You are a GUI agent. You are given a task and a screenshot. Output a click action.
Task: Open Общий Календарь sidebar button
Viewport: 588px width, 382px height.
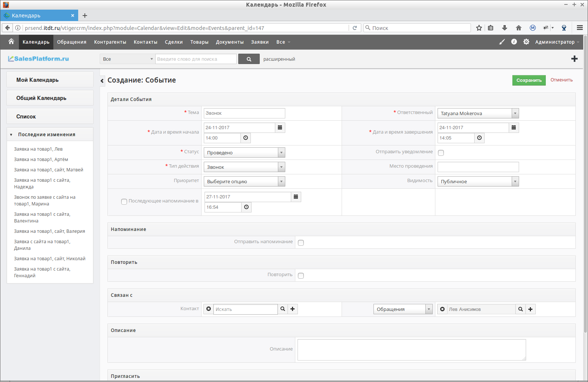click(x=50, y=98)
